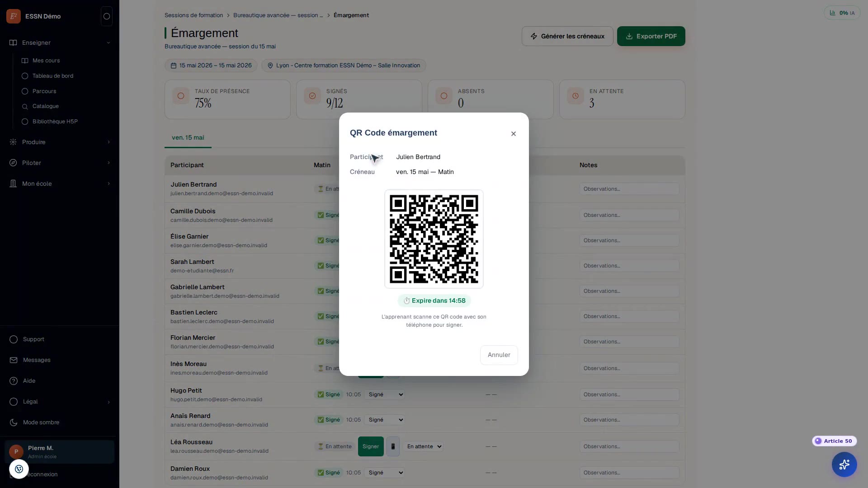This screenshot has height=488, width=868.
Task: Click participant name Gabrielle Lambert
Action: pyautogui.click(x=198, y=287)
